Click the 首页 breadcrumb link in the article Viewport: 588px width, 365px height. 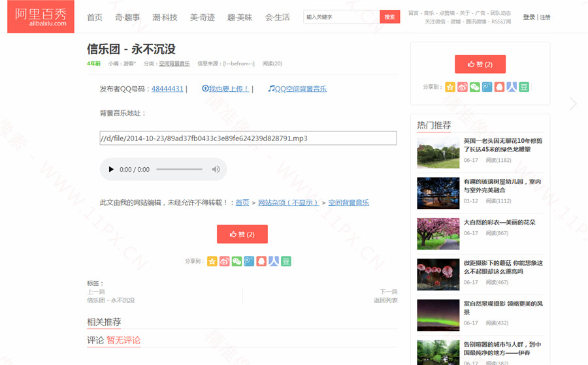(242, 202)
